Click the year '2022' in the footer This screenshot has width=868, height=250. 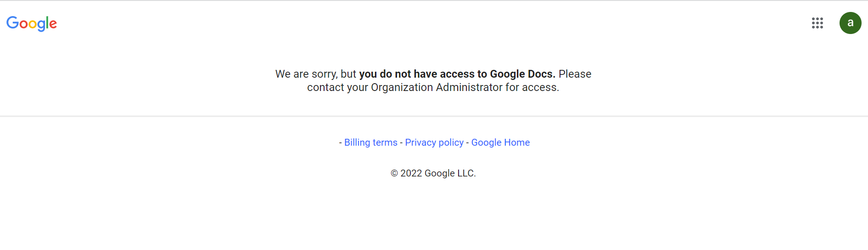click(x=411, y=173)
